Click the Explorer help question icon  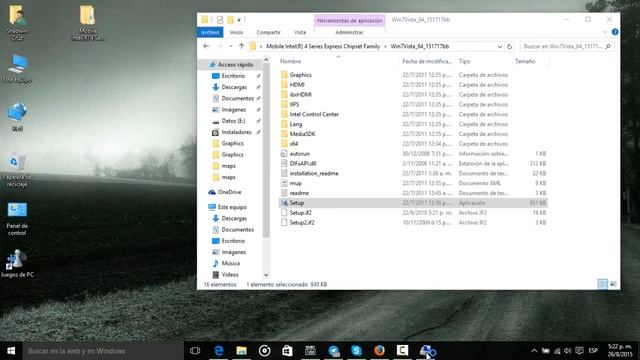pos(615,32)
